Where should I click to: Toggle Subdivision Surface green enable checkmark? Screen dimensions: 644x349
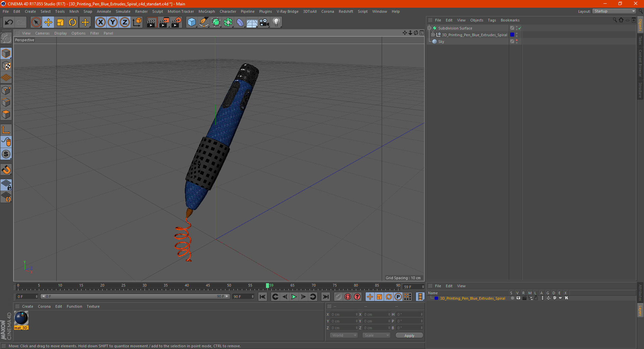point(520,28)
